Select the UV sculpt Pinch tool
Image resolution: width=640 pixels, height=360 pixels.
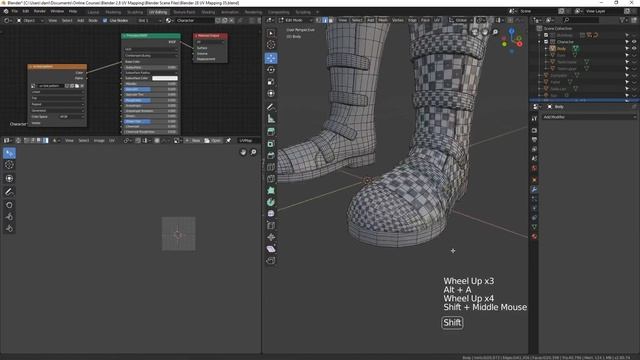9,229
